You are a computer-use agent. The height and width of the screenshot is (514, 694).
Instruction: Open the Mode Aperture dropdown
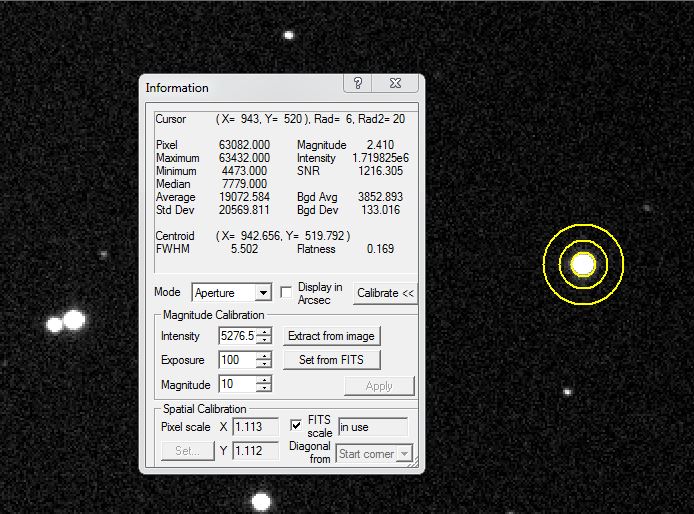click(263, 293)
